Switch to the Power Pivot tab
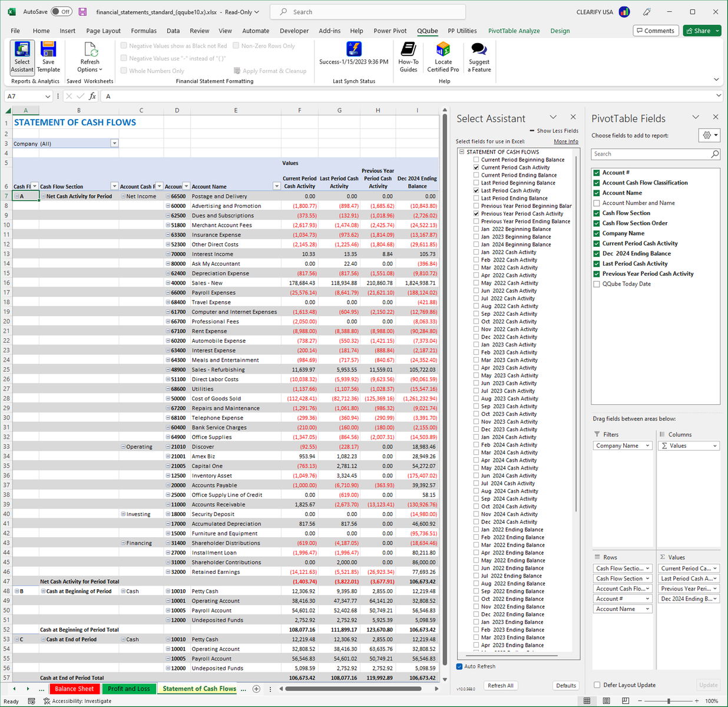 (x=390, y=31)
